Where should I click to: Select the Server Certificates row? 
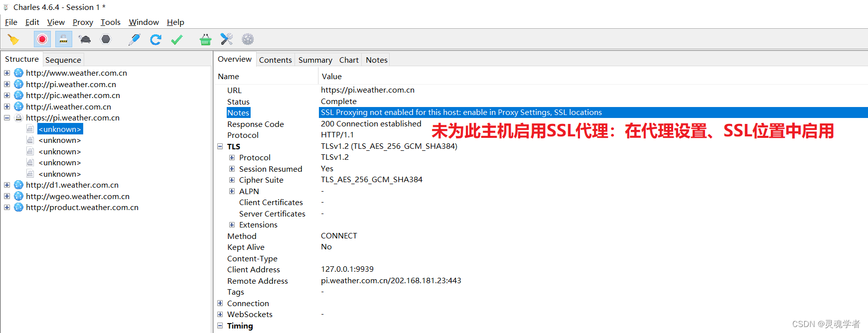click(541, 214)
